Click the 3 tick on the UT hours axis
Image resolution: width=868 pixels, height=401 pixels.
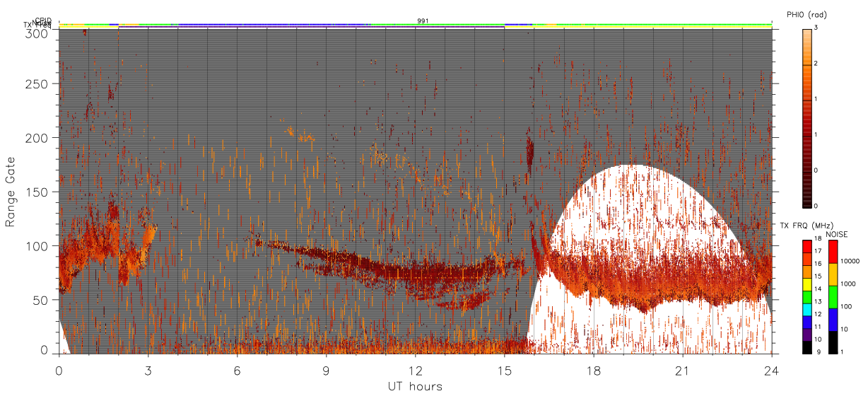(148, 370)
